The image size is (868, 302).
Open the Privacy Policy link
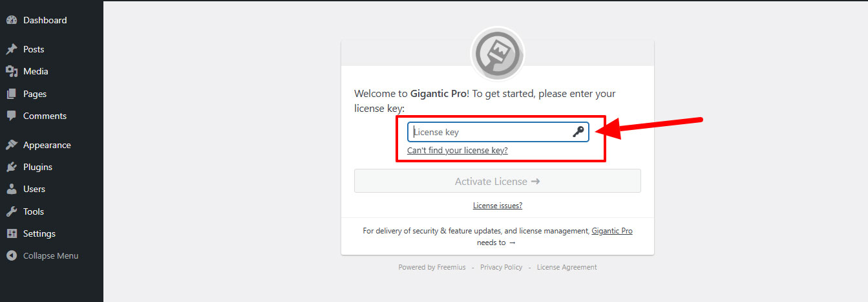tap(501, 267)
